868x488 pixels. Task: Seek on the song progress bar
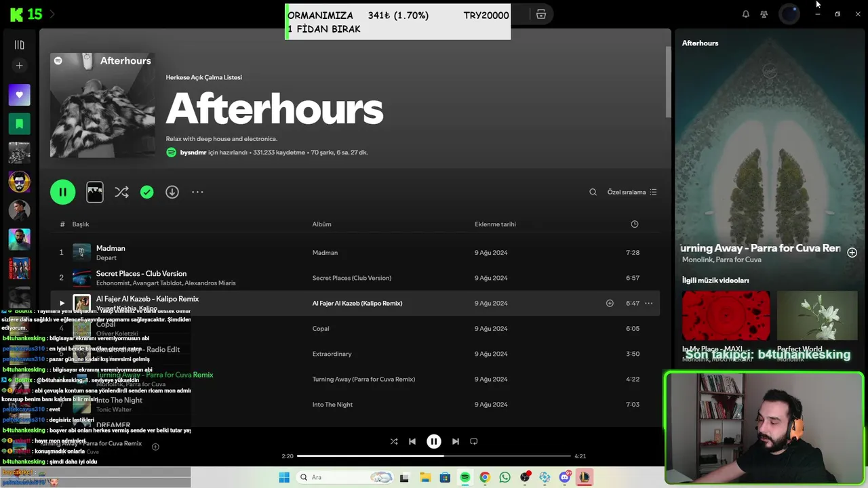434,456
